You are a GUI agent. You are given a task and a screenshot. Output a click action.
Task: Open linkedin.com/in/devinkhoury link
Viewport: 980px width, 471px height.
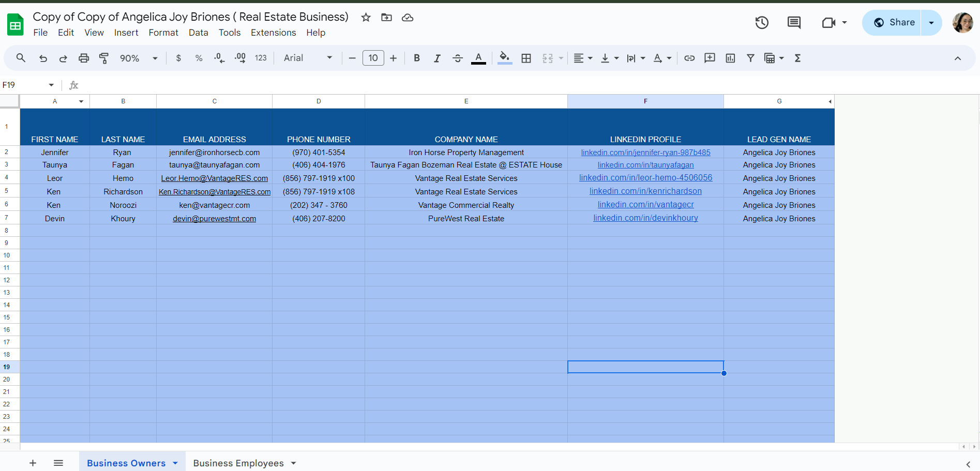coord(645,218)
